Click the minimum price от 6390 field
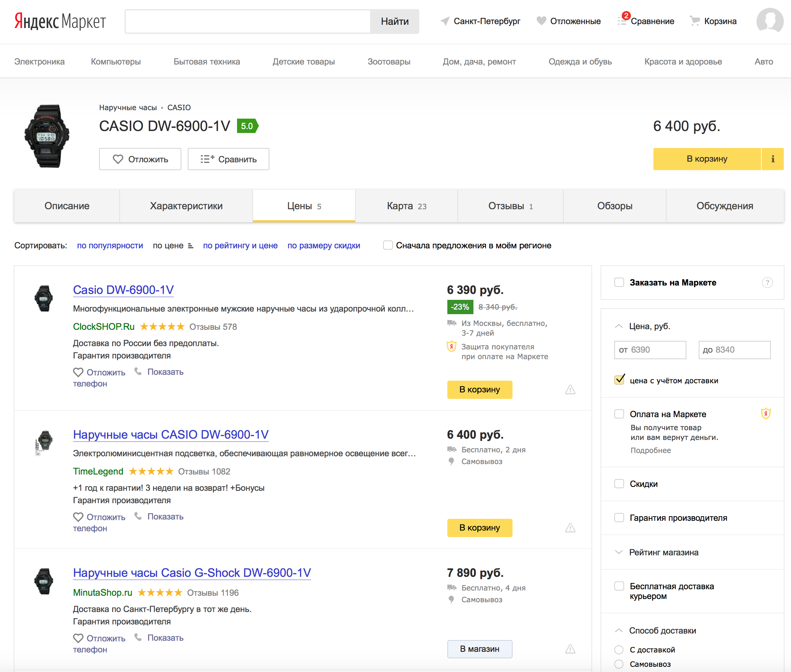Screen dimensions: 791x672 tap(650, 350)
